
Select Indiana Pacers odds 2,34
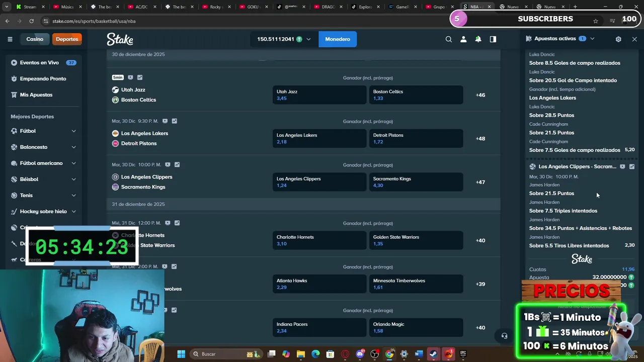click(319, 327)
